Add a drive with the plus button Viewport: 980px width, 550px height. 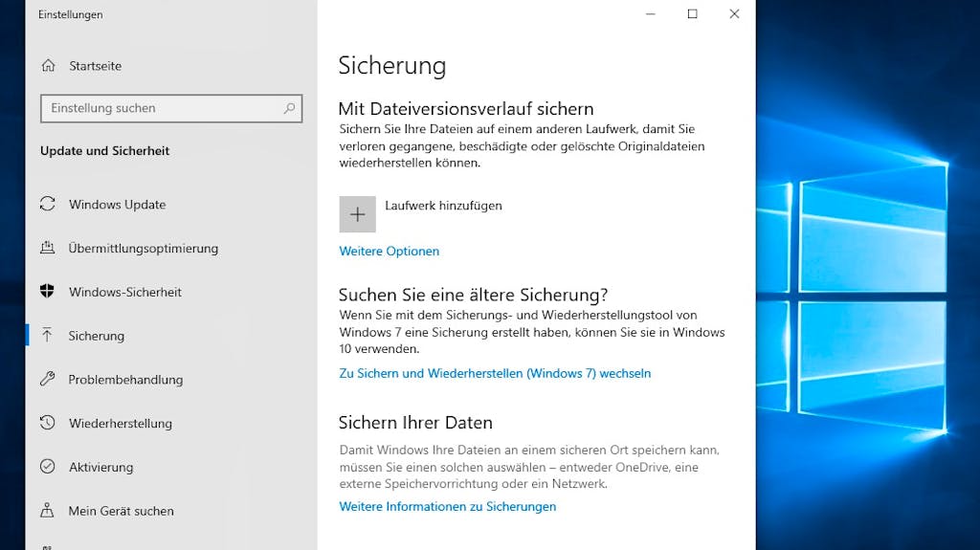coord(358,214)
